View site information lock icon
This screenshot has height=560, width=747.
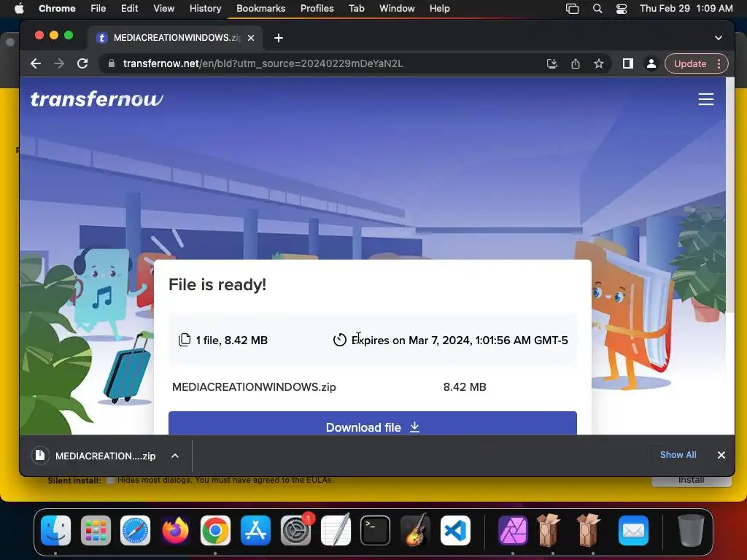(x=111, y=63)
